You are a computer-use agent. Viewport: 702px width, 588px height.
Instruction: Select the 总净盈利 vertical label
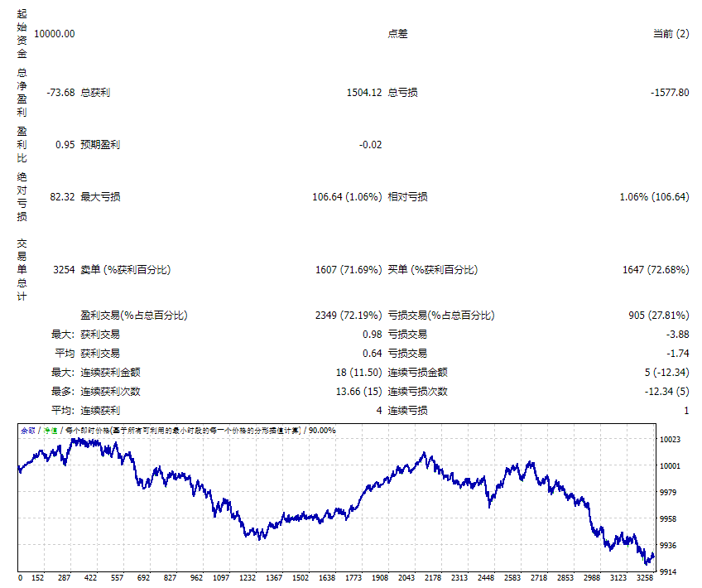coord(22,92)
